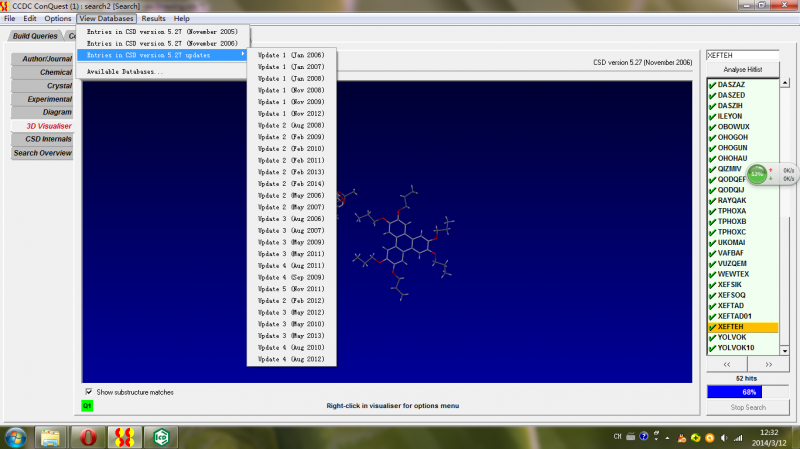Open the Results menu
Screen dimensions: 800x449
[154, 18]
